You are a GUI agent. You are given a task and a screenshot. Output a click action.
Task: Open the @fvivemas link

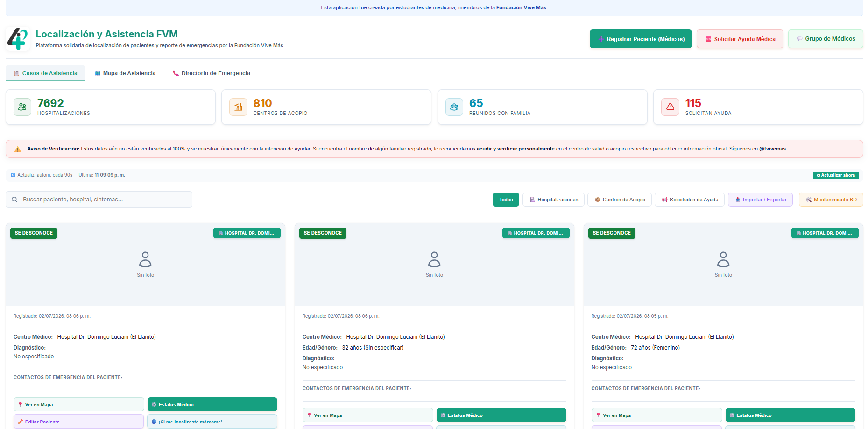coord(772,149)
